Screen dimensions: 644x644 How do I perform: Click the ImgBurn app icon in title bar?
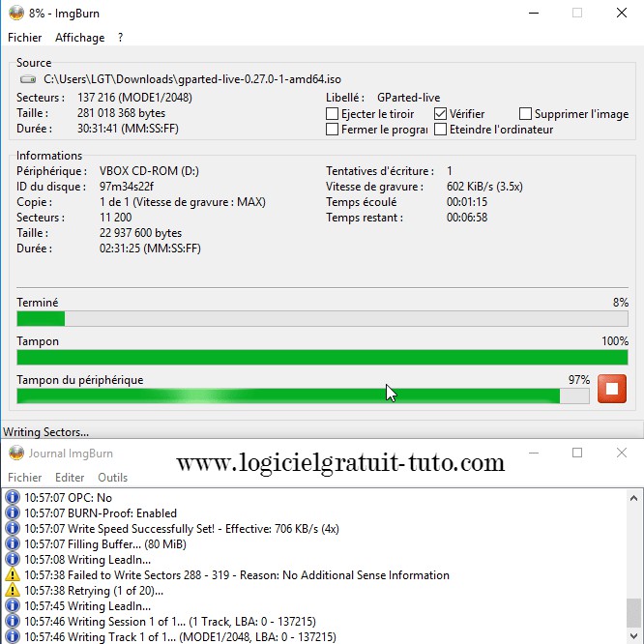16,13
